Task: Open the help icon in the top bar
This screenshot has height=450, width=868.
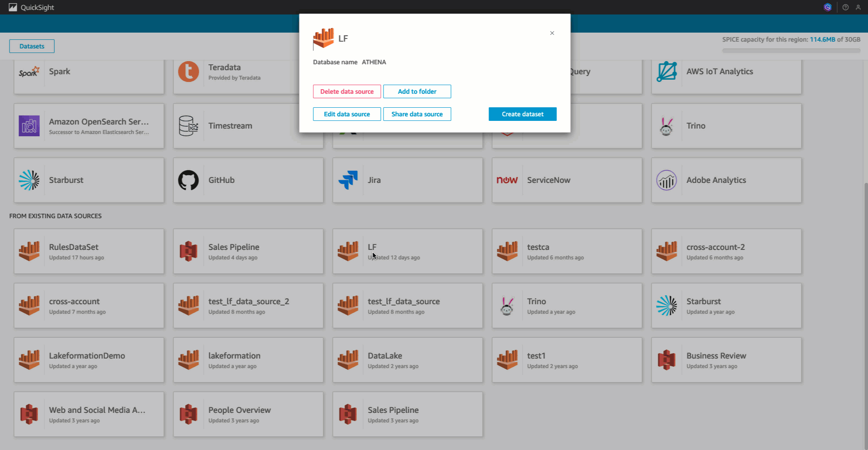Action: click(845, 7)
